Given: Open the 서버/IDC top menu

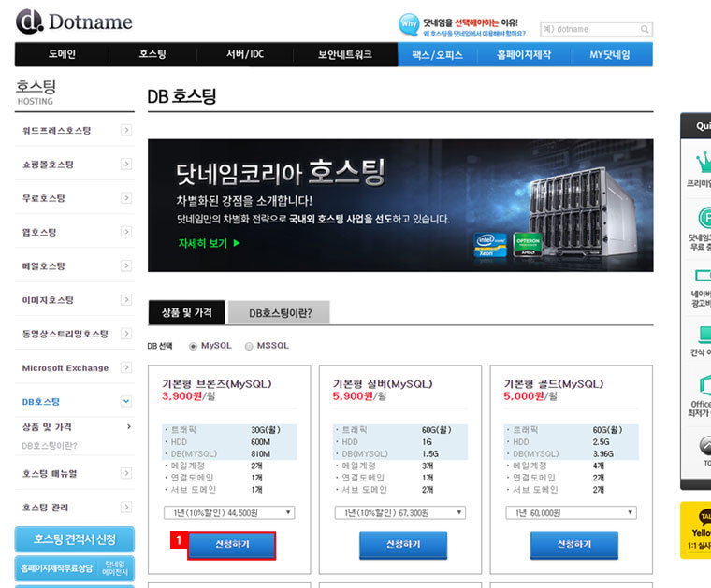Looking at the screenshot, I should pyautogui.click(x=245, y=54).
